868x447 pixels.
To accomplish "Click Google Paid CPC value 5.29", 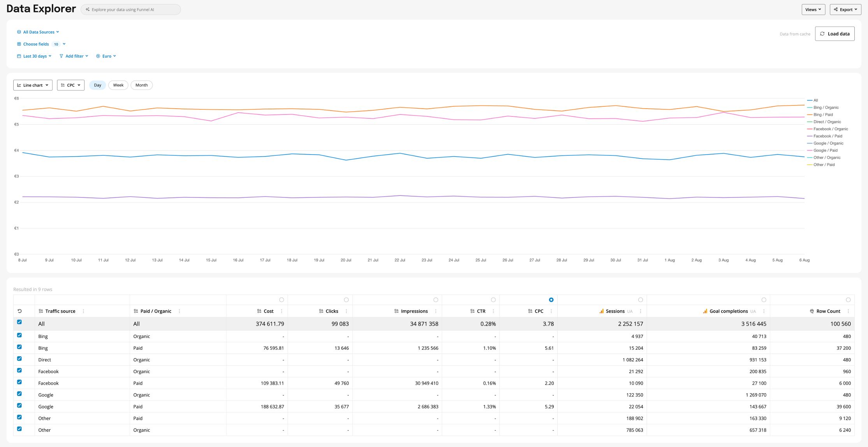I will pos(549,407).
